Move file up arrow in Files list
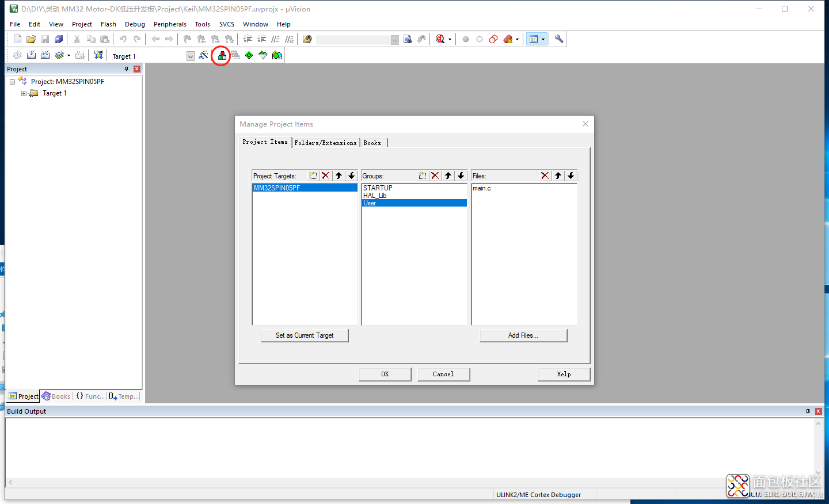The width and height of the screenshot is (829, 504). (558, 175)
